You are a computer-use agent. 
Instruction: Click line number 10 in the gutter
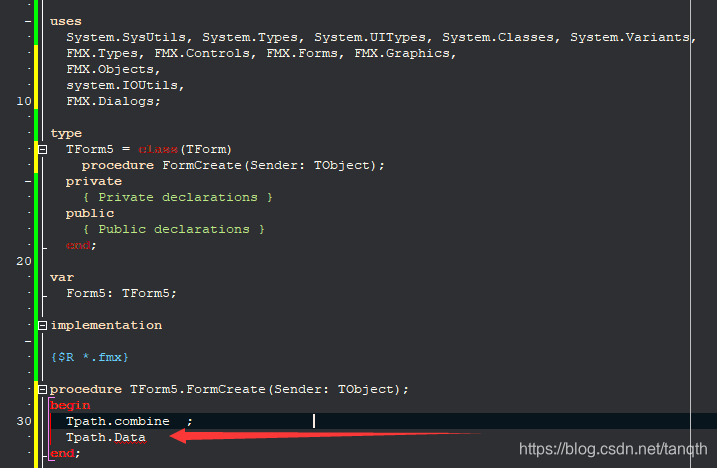[x=24, y=102]
